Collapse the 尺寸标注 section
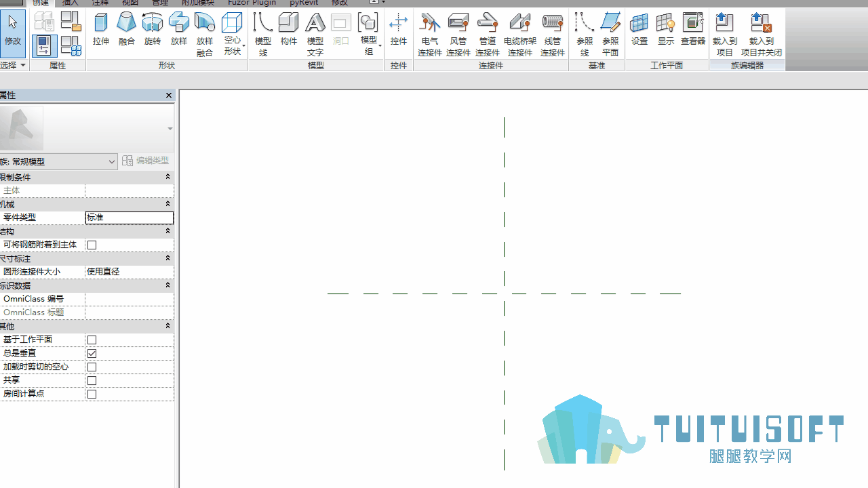 tap(168, 258)
